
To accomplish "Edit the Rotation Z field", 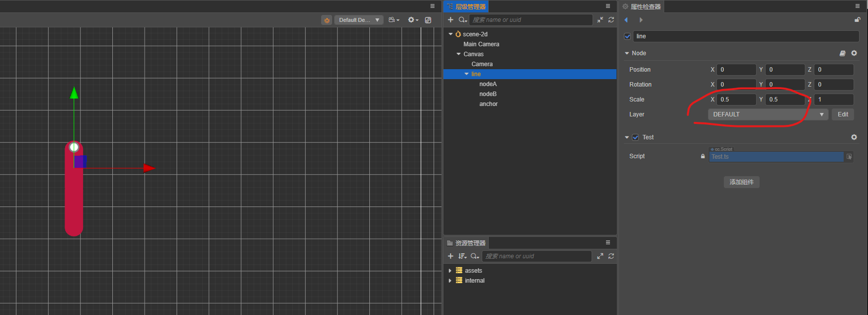I will [834, 85].
